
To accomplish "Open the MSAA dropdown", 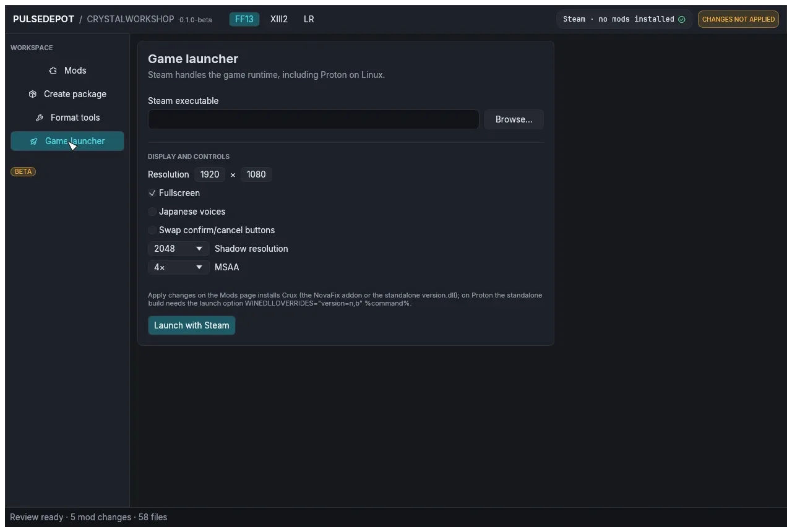I will [x=178, y=267].
